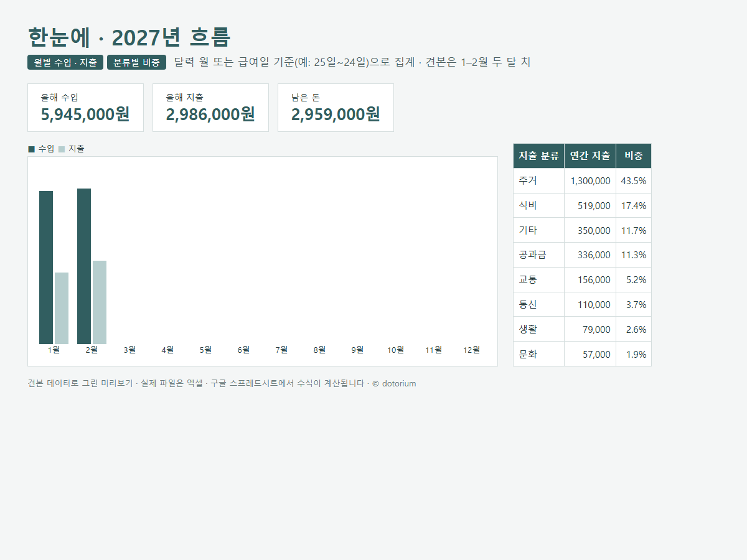Click the '6월' chart axis label
The image size is (747, 560).
pos(243,350)
